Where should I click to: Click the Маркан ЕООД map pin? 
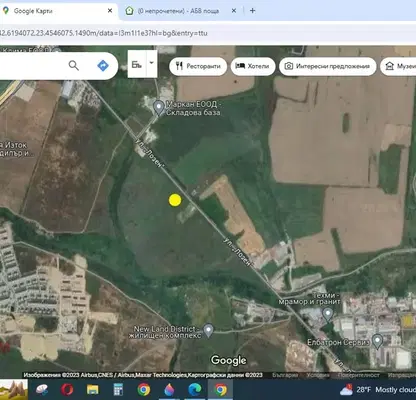point(159,108)
